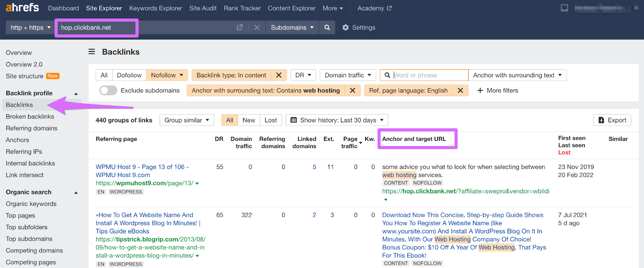Click the search magnifier button
The image size is (644, 268).
click(x=327, y=27)
